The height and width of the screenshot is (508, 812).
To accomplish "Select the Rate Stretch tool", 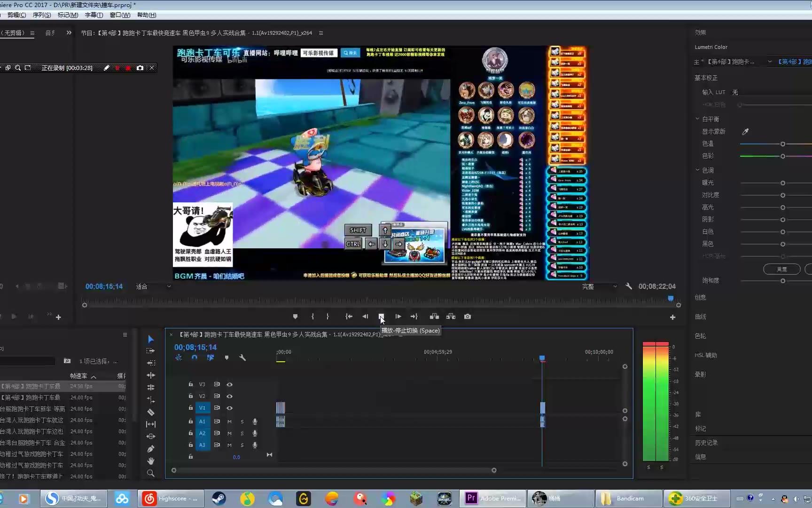I will click(150, 400).
